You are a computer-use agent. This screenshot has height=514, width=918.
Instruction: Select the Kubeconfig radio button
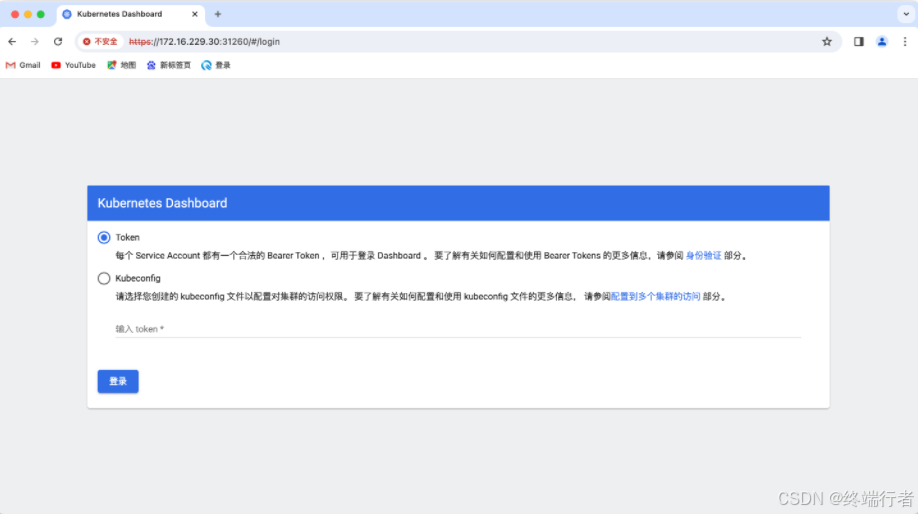coord(104,278)
